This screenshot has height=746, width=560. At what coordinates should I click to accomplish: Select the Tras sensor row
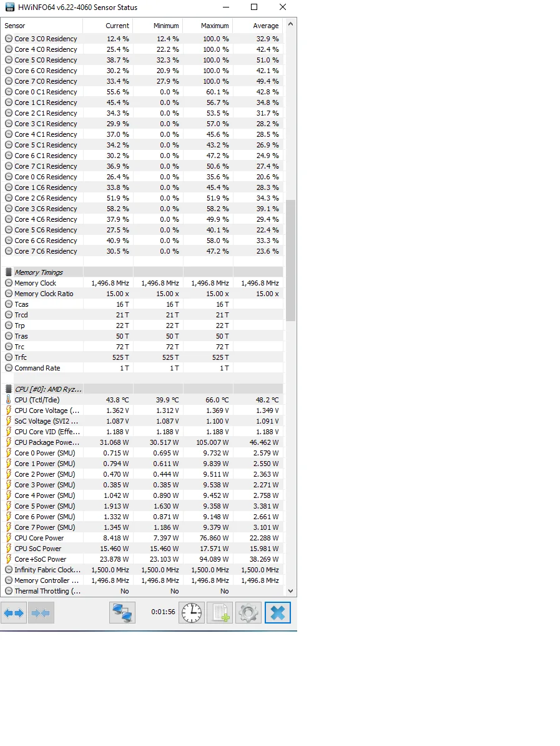click(142, 336)
